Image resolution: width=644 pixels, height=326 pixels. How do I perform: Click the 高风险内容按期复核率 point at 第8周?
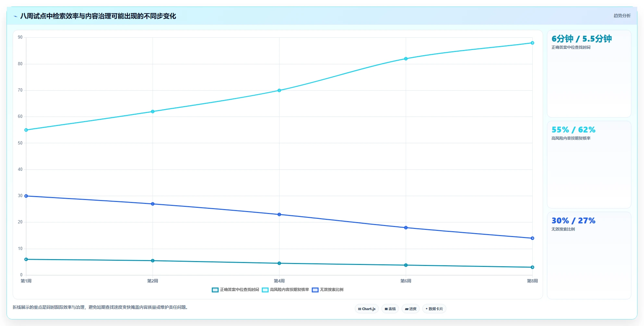pos(532,43)
